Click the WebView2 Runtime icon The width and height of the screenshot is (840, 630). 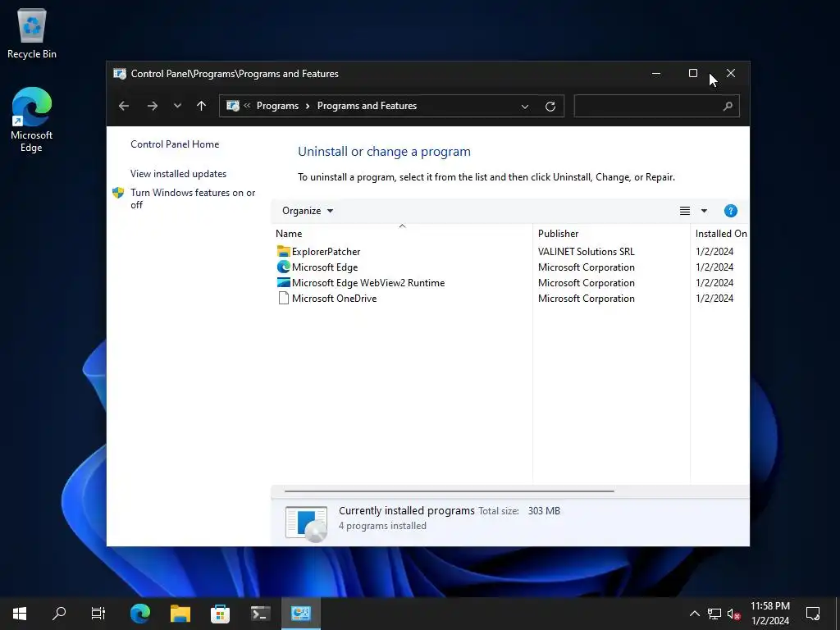[283, 282]
